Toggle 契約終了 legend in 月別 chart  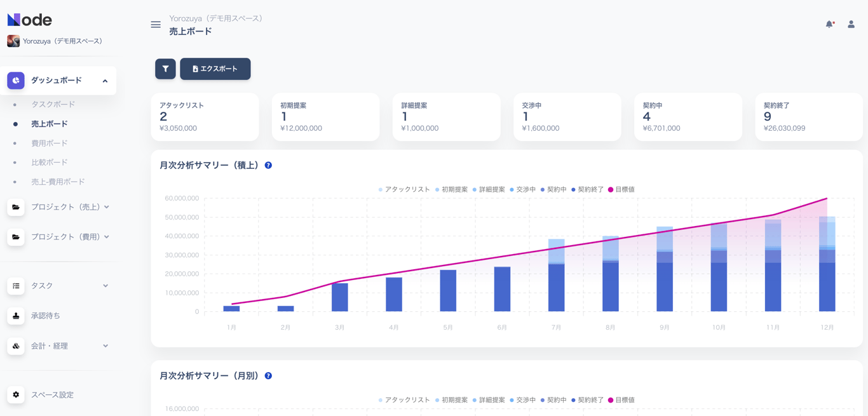588,400
